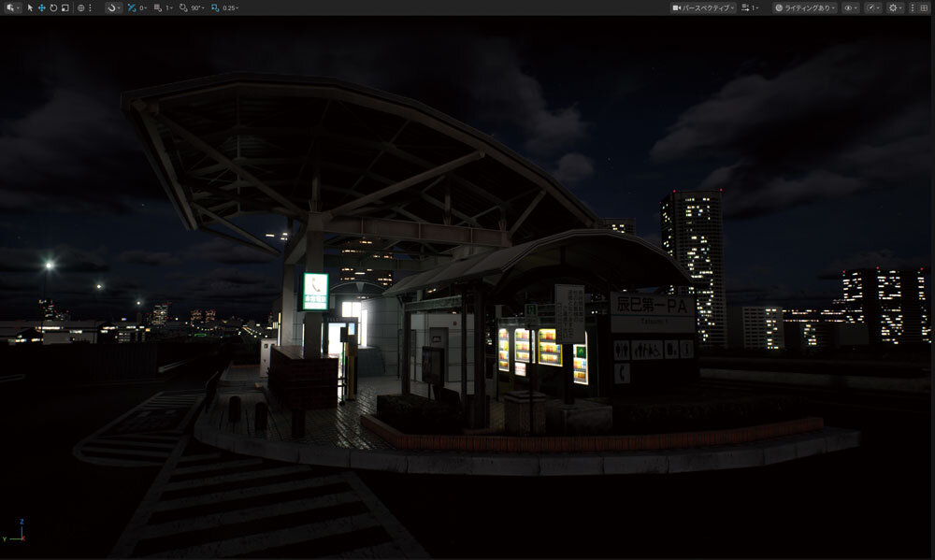The height and width of the screenshot is (560, 935).
Task: Expand the パースペクティブ camera view dropdown
Action: click(x=703, y=7)
